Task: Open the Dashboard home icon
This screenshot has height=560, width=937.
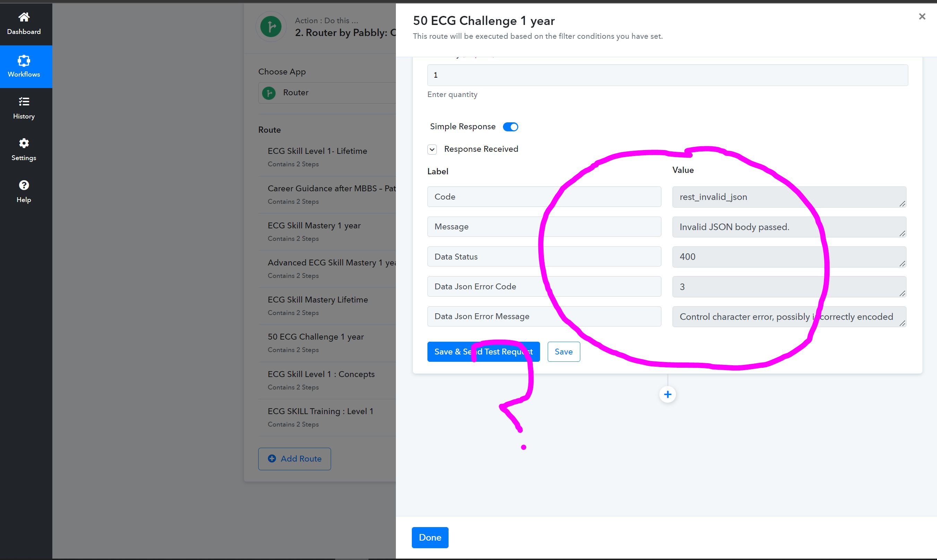Action: click(24, 17)
